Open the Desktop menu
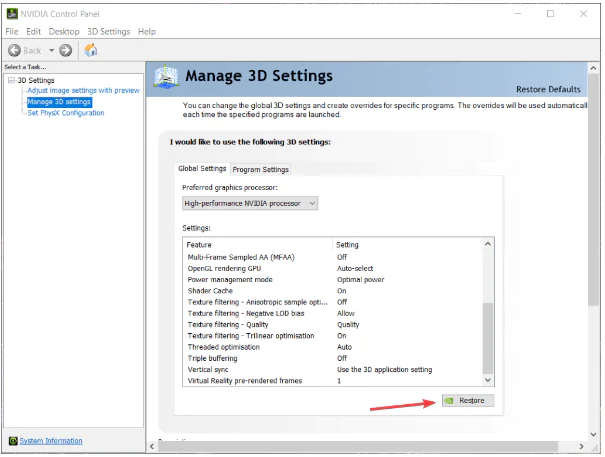Viewport: 605px width, 457px height. click(64, 32)
